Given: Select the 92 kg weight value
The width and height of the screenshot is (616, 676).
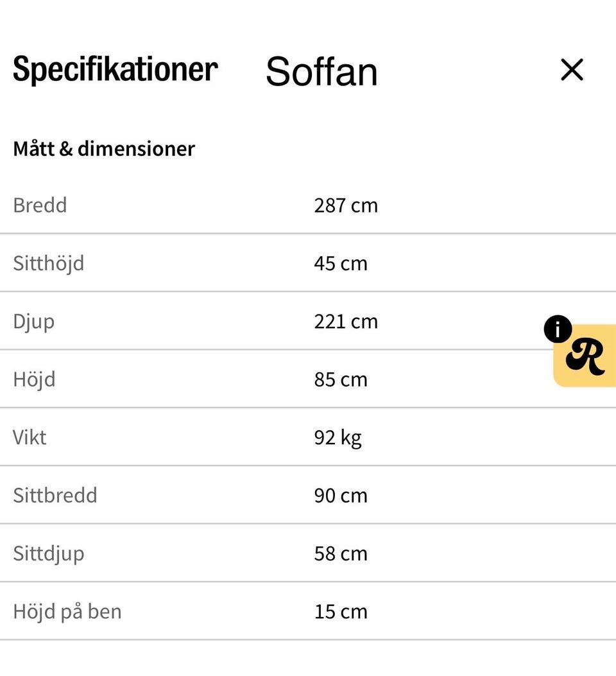Looking at the screenshot, I should 338,438.
